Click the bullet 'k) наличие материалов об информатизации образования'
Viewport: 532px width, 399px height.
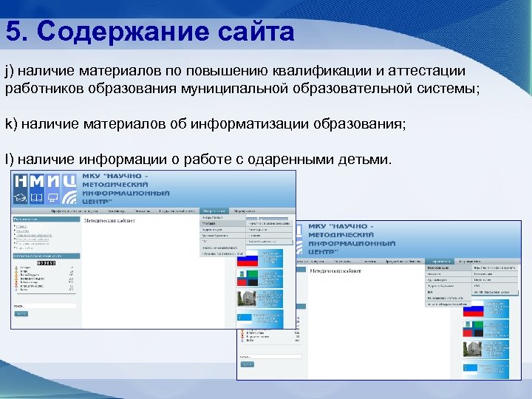205,124
